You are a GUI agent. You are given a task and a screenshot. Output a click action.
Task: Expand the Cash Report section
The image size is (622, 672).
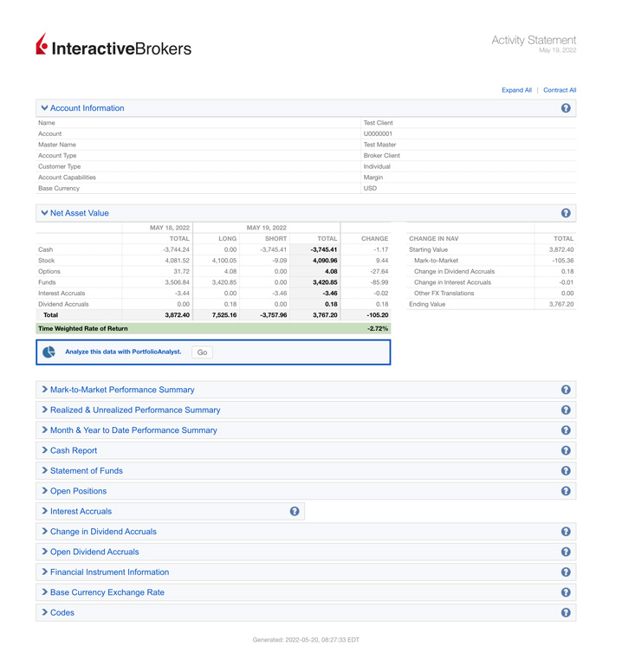pos(73,451)
